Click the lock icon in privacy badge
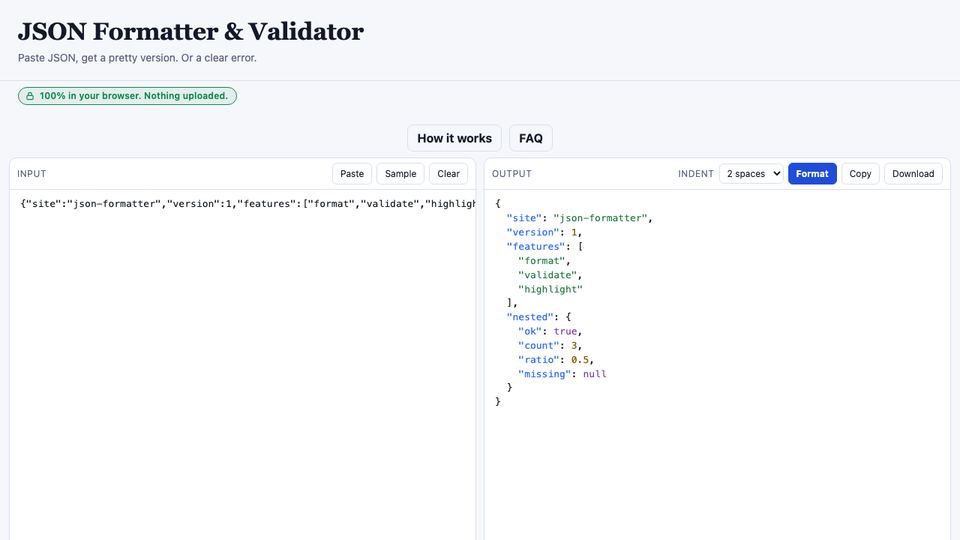960x540 pixels. point(29,96)
